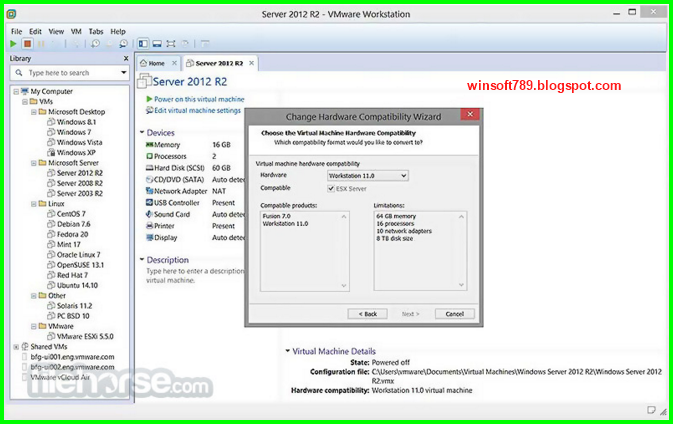This screenshot has height=424, width=673.
Task: Open the Hardware Workstation 11.0 dropdown
Action: click(367, 176)
